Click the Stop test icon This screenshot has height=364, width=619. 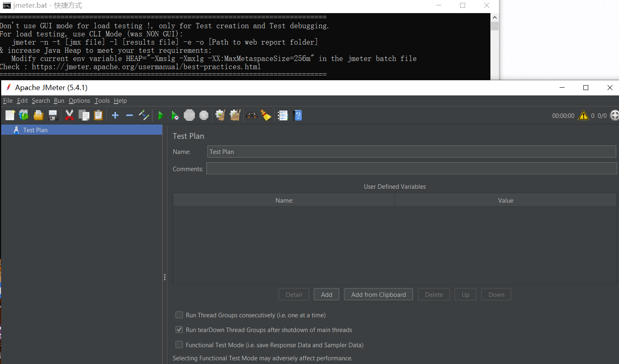[189, 115]
